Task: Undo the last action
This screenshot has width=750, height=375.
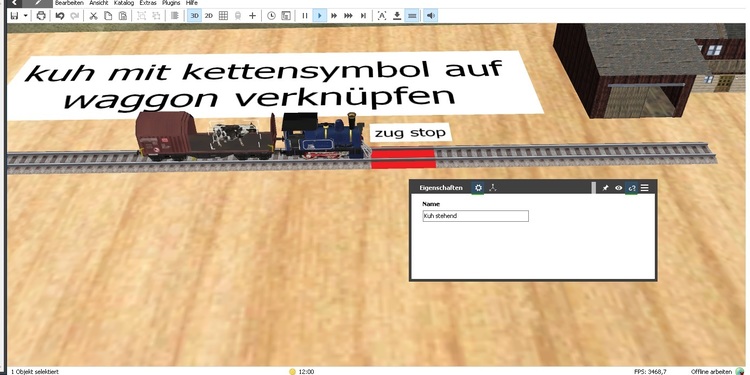Action: pos(60,16)
